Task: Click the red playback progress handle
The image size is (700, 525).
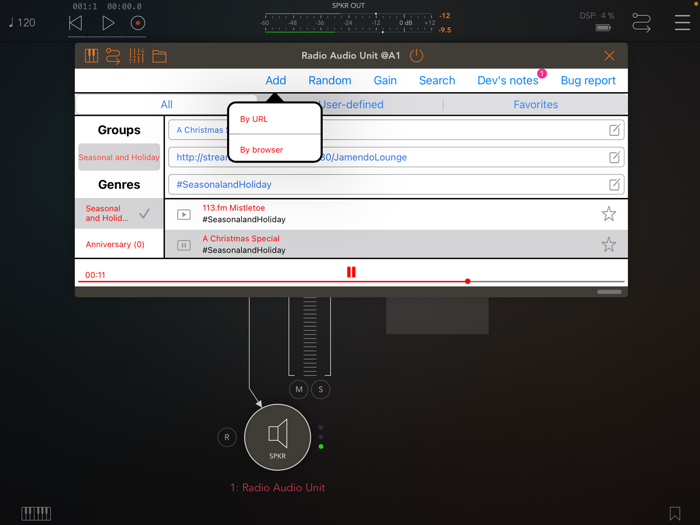Action: [x=467, y=281]
